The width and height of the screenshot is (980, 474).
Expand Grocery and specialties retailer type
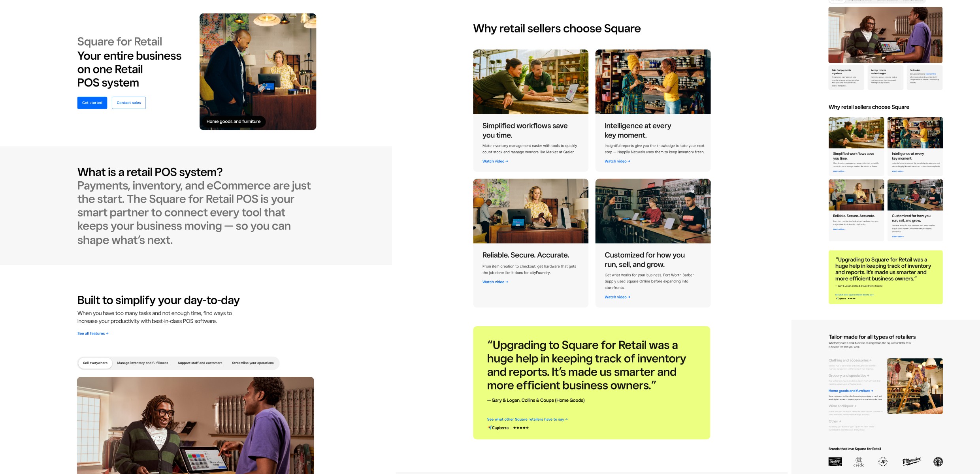849,376
